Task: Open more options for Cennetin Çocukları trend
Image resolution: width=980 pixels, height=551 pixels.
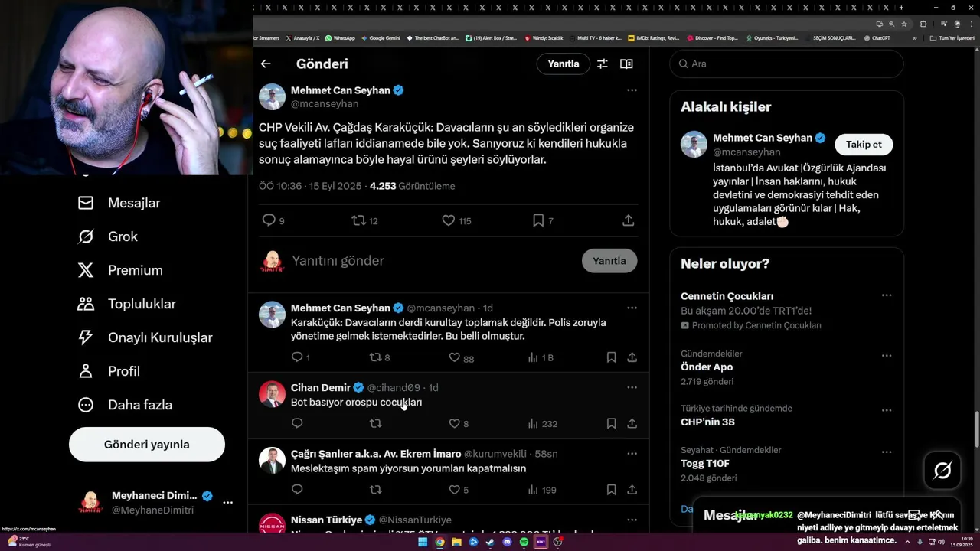Action: 887,295
